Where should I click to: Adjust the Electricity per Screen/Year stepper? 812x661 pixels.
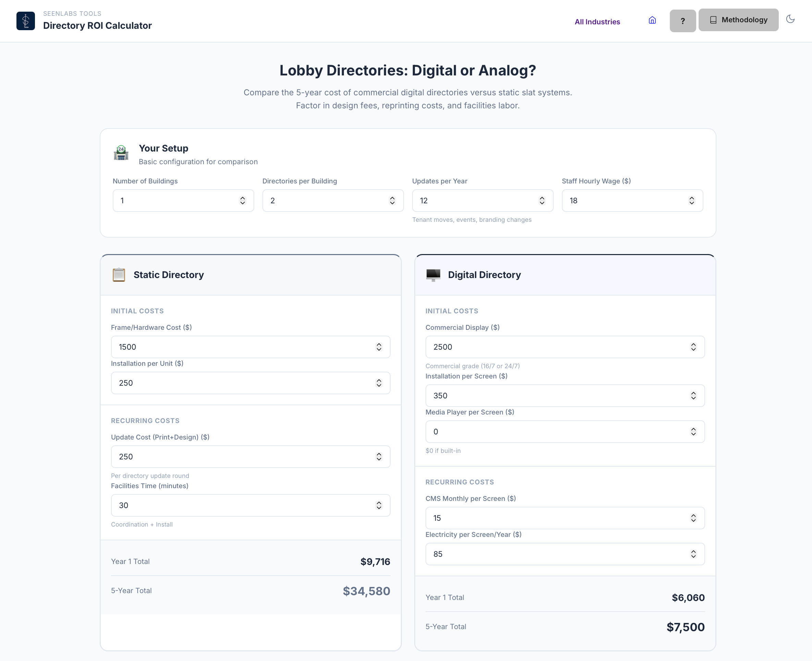coord(693,554)
